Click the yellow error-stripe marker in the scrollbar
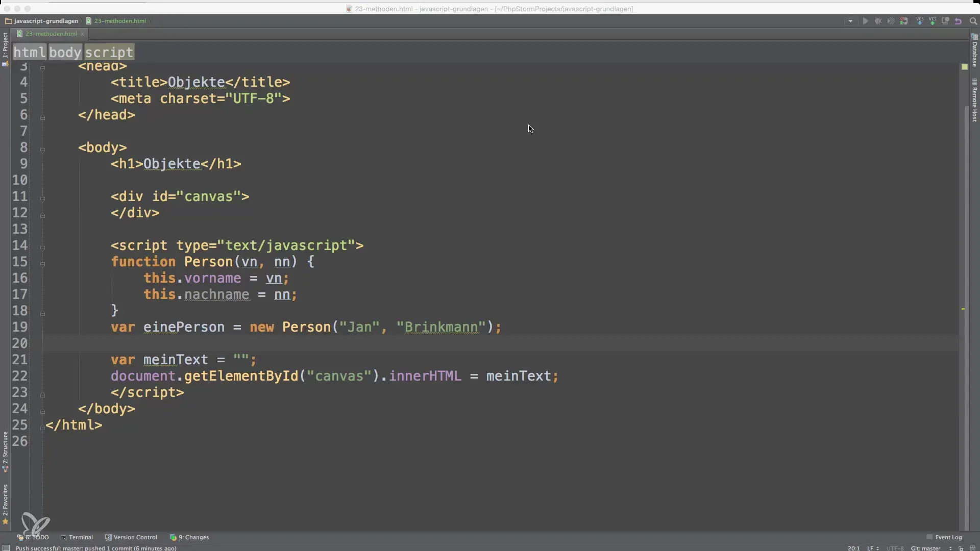 click(x=963, y=309)
